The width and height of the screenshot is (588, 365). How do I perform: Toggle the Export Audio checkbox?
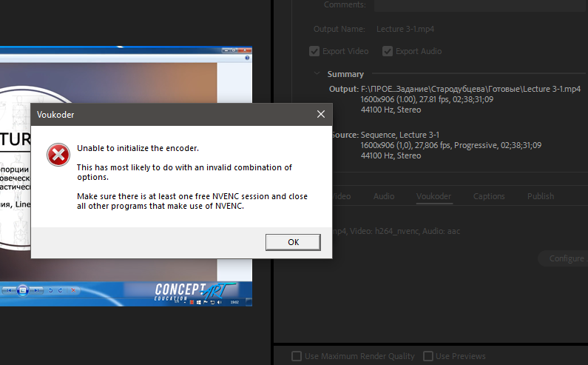pos(388,51)
